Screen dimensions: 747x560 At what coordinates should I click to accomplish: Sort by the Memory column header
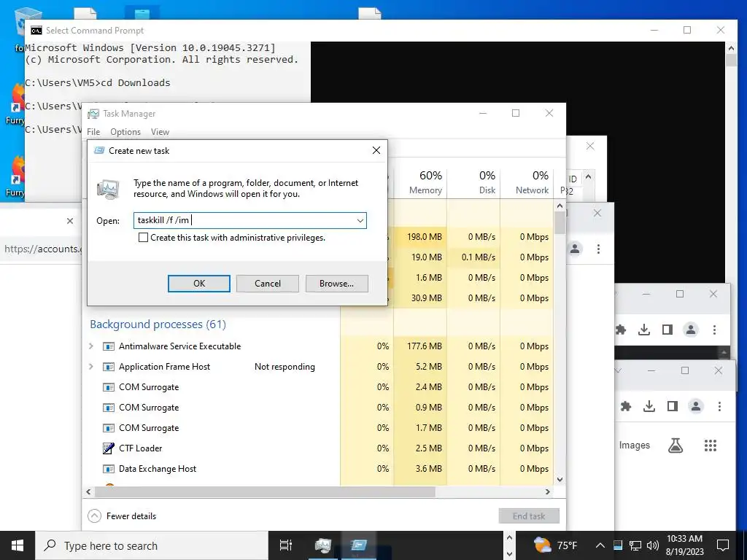tap(421, 182)
